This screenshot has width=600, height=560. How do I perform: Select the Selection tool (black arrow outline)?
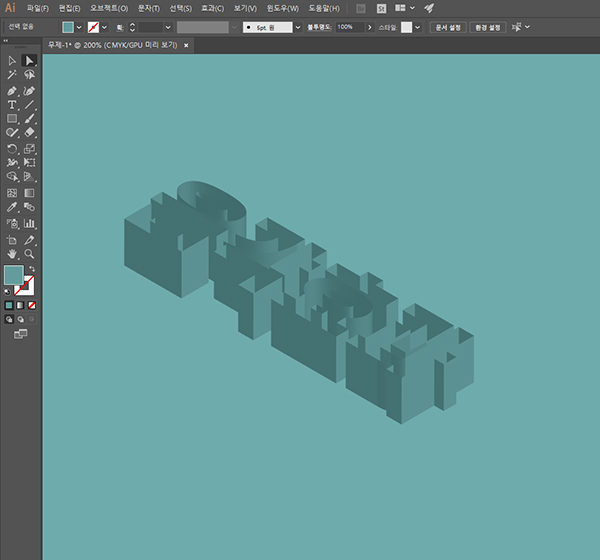[12, 60]
